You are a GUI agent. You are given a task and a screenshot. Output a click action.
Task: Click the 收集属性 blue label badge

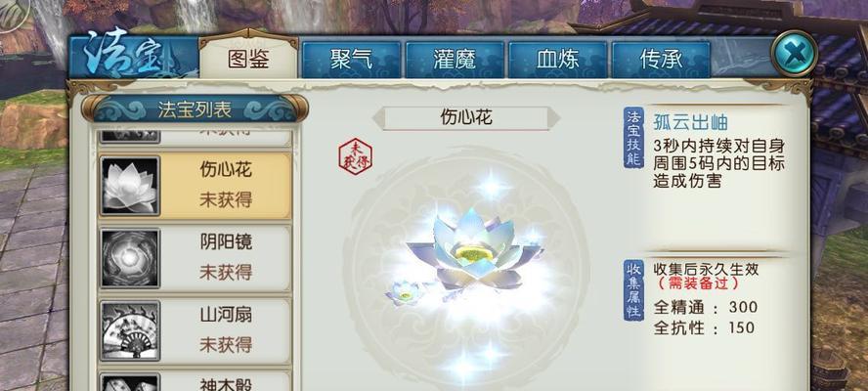click(x=633, y=289)
